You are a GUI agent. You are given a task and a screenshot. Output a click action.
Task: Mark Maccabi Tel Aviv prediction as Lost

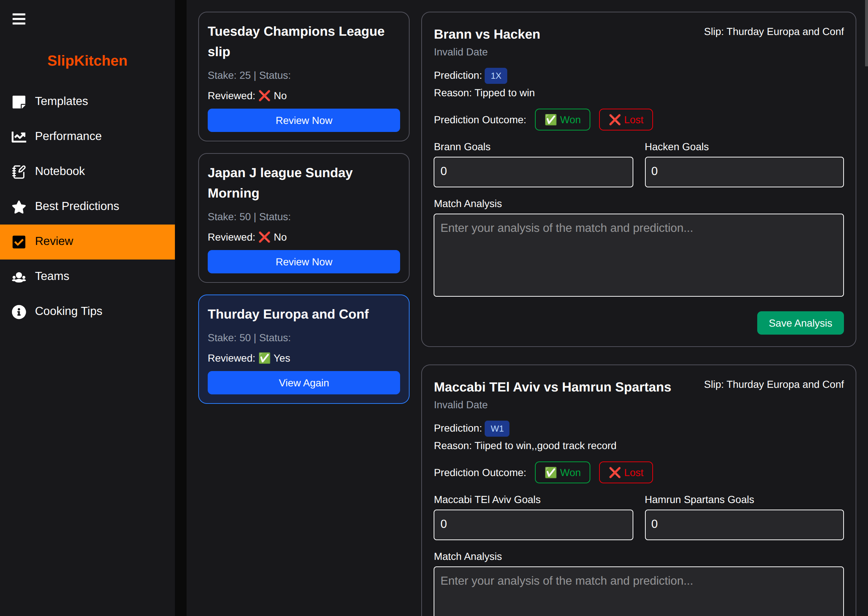pos(626,473)
